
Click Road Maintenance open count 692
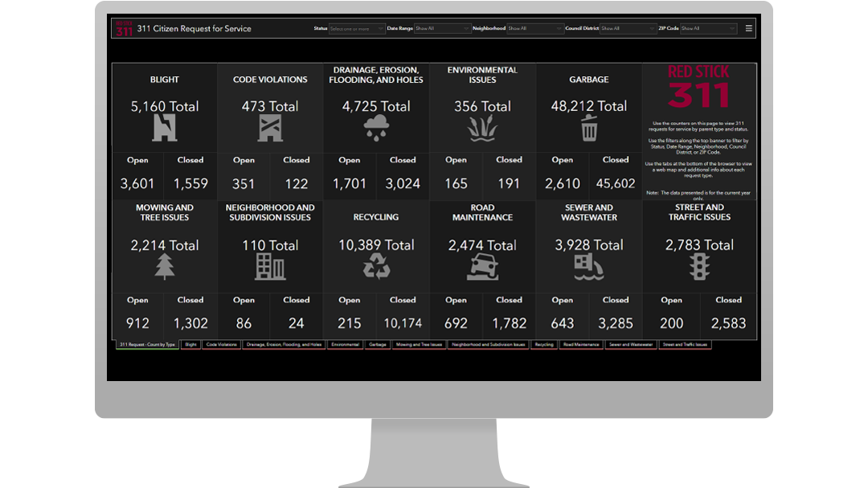(457, 323)
